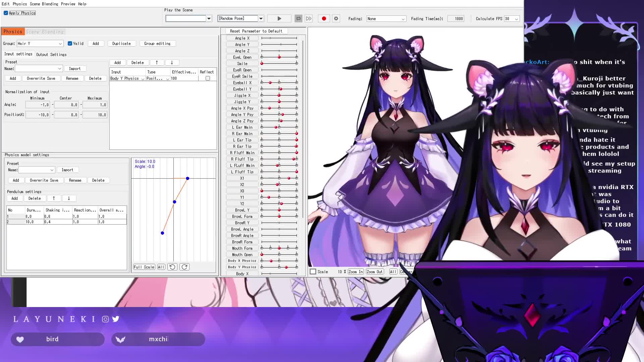Expand Body Y Physics input dropdown
The image size is (644, 362).
[143, 79]
